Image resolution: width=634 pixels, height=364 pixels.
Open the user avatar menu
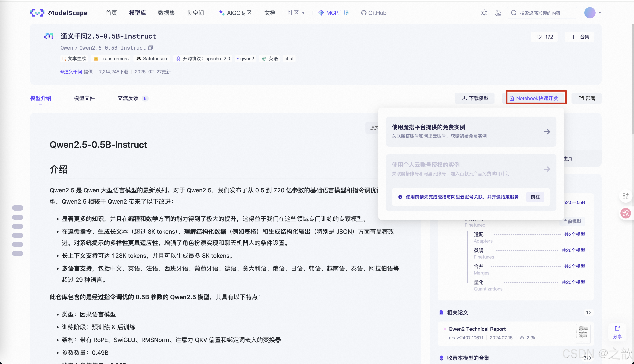[x=590, y=13]
